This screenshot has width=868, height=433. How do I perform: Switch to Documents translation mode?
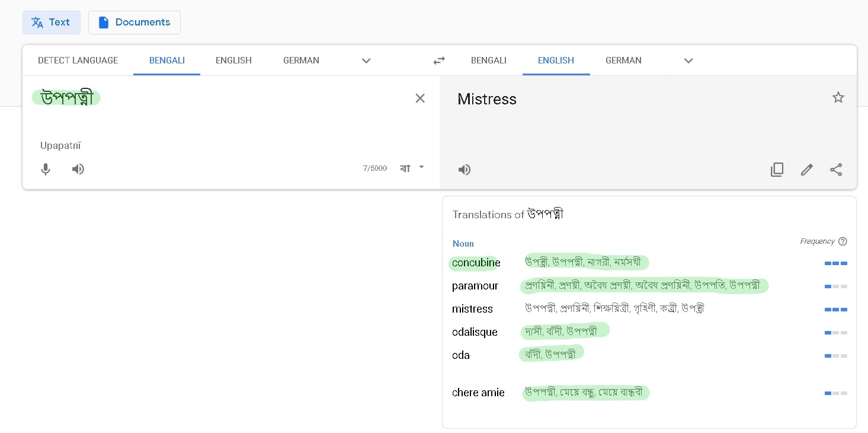(134, 23)
